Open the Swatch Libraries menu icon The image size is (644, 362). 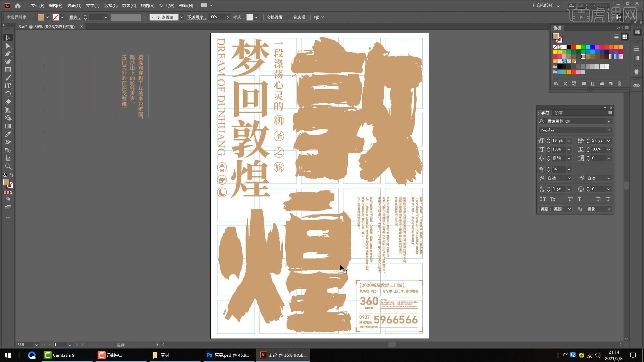click(x=556, y=83)
